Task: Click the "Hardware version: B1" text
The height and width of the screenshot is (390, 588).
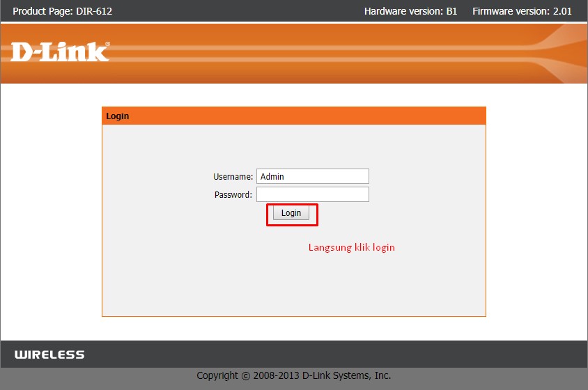Action: coord(410,11)
